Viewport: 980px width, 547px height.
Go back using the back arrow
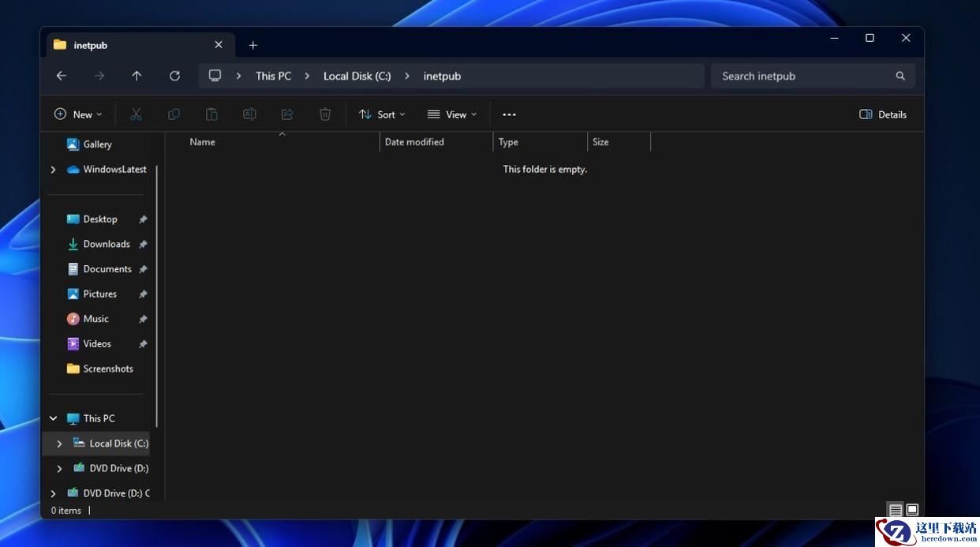tap(62, 76)
